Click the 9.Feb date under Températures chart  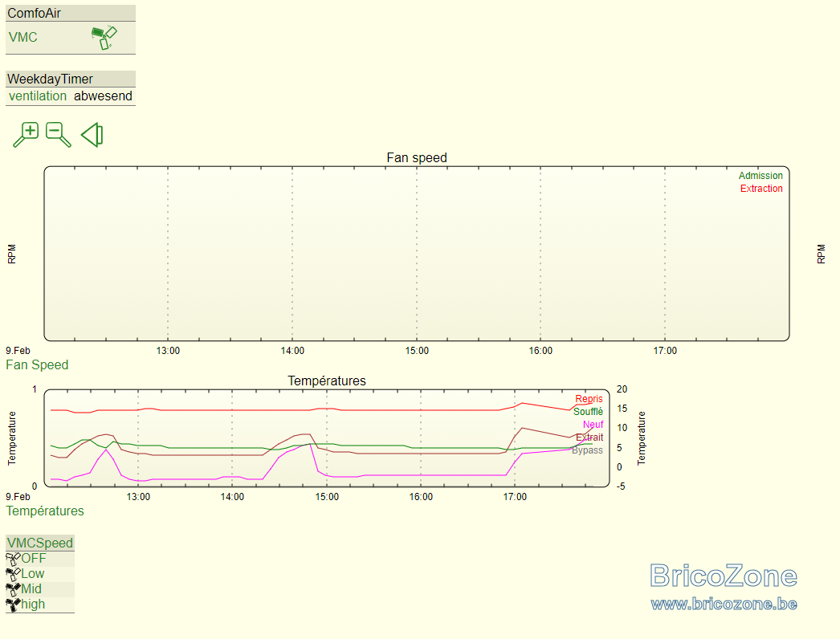(18, 497)
